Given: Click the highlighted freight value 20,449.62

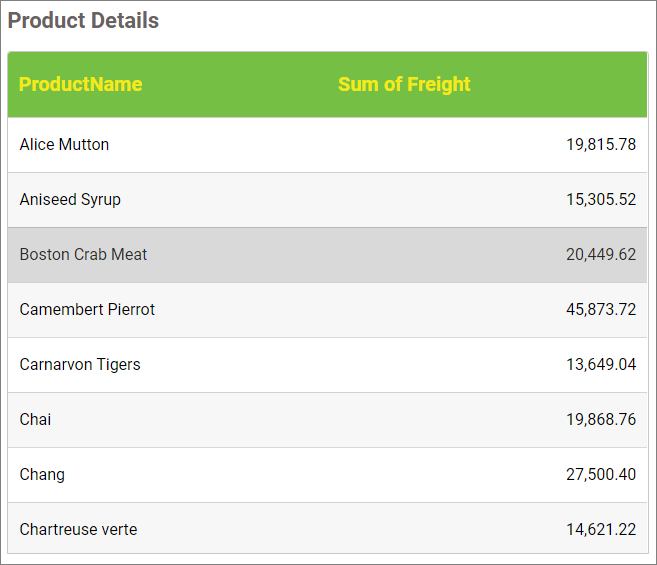Looking at the screenshot, I should click(600, 255).
